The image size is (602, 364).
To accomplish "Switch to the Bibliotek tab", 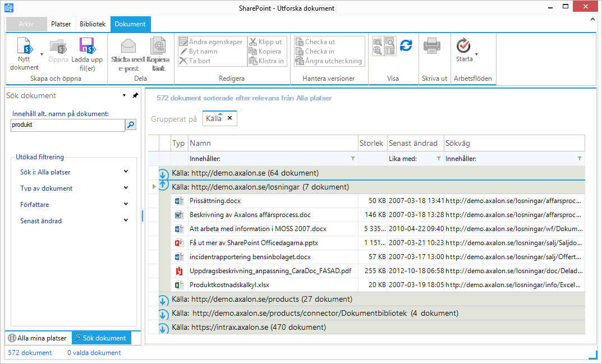I will tap(93, 24).
